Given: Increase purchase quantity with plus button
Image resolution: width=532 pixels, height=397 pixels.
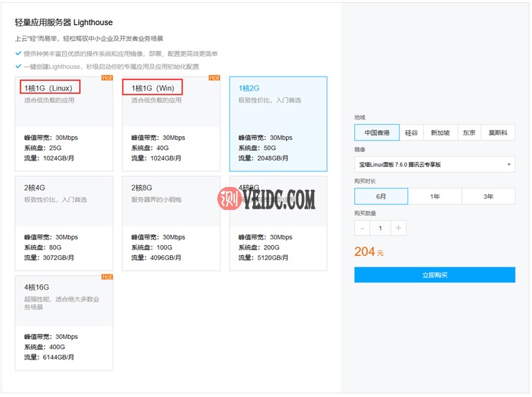Looking at the screenshot, I should click(399, 228).
